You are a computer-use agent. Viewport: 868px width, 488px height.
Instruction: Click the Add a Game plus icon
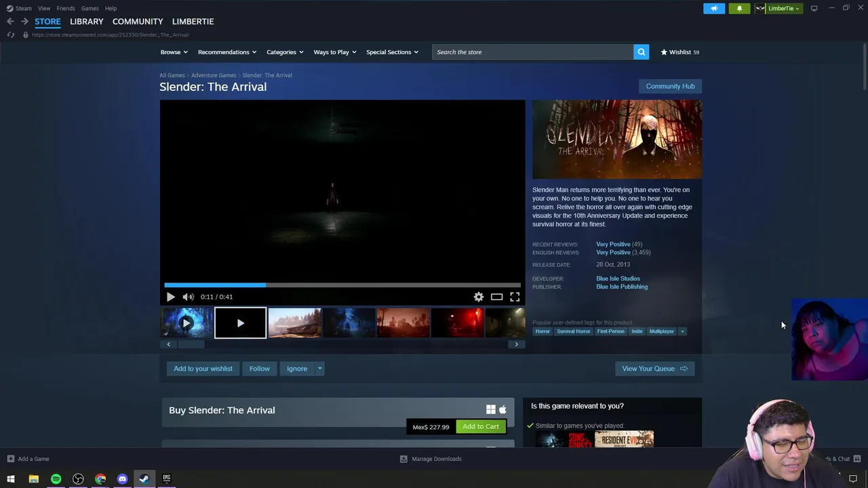[10, 459]
